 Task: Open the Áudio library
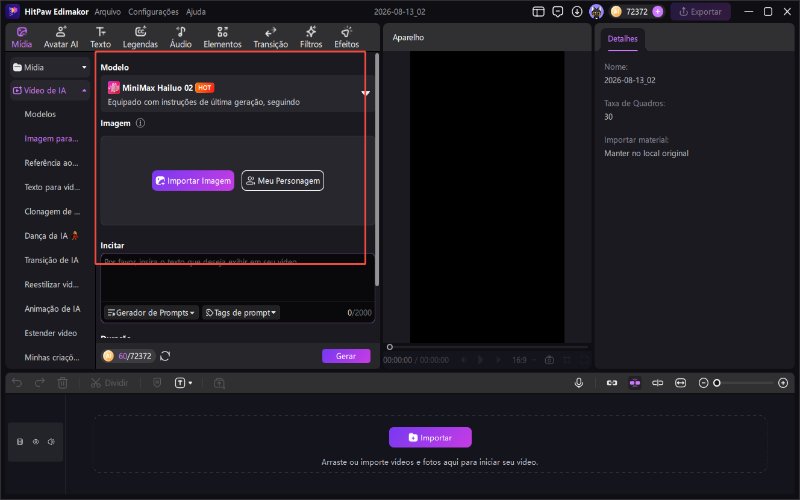pyautogui.click(x=181, y=37)
